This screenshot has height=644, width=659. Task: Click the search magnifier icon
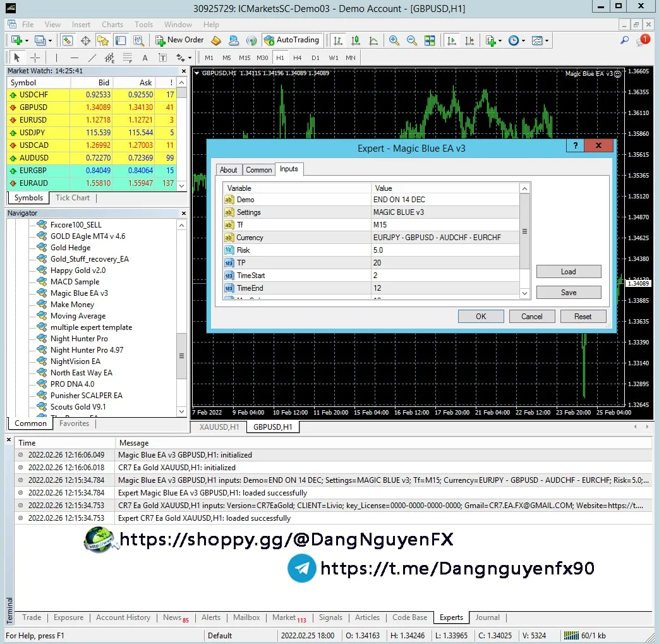coord(624,40)
